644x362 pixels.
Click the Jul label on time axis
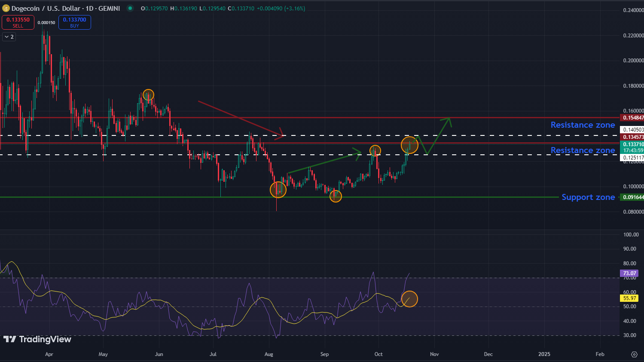(x=213, y=354)
